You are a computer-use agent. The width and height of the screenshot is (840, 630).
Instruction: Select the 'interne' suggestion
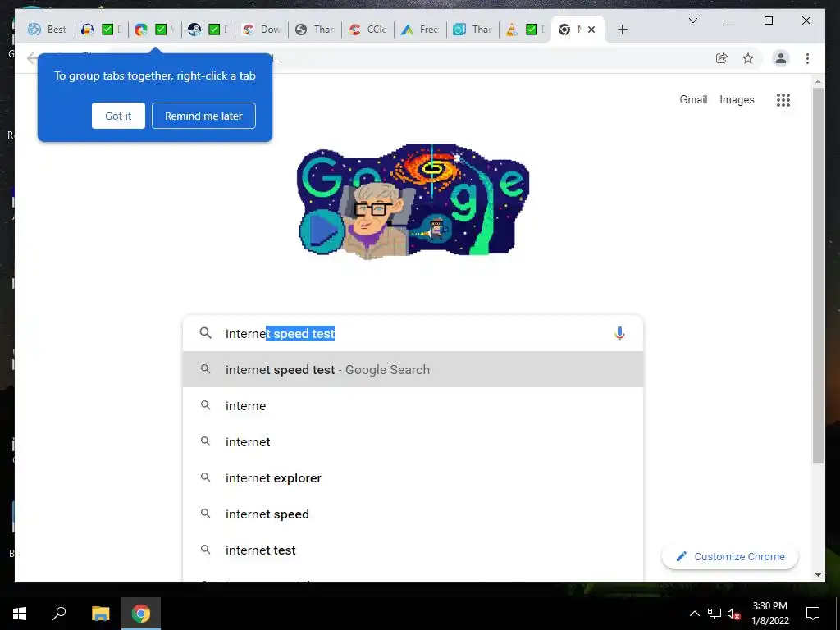coord(413,405)
